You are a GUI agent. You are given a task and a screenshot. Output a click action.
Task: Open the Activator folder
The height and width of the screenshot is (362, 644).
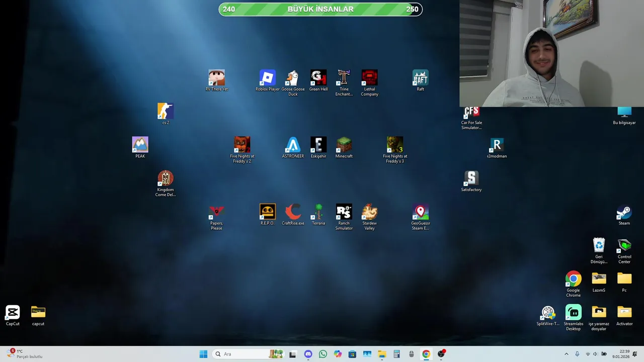coord(624,316)
